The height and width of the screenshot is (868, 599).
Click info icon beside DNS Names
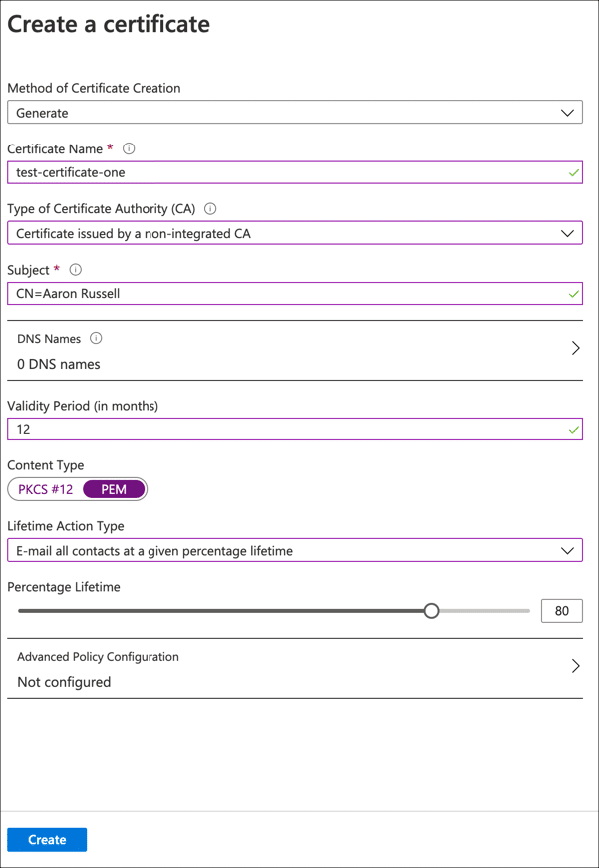tap(96, 339)
